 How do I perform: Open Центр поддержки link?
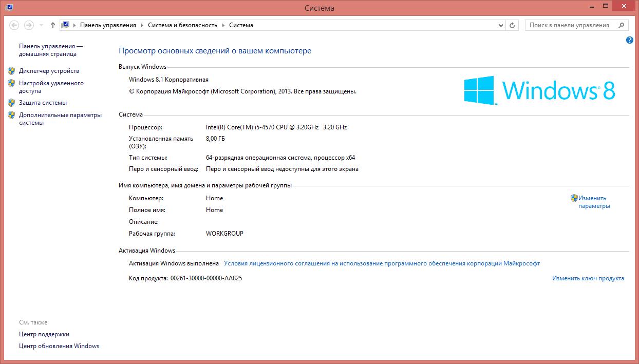[x=44, y=334]
